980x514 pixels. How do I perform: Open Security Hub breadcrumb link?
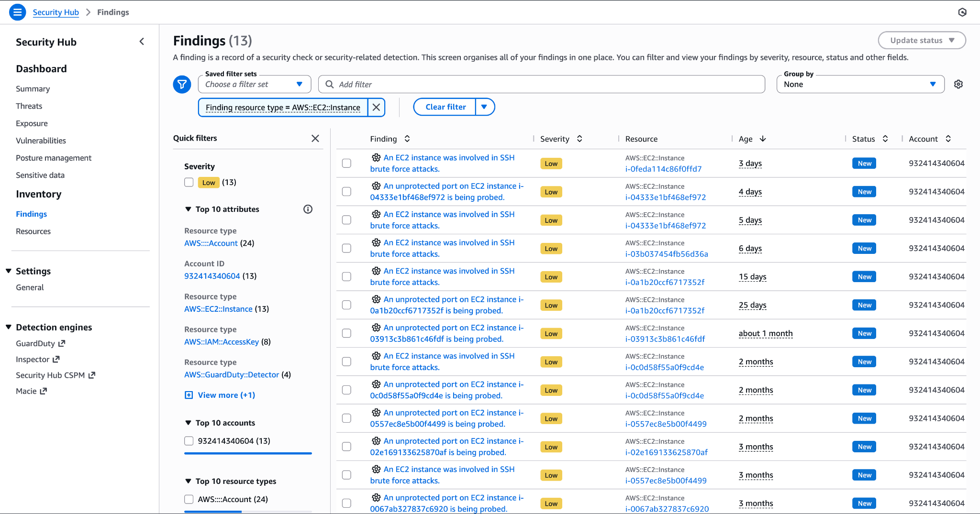56,12
